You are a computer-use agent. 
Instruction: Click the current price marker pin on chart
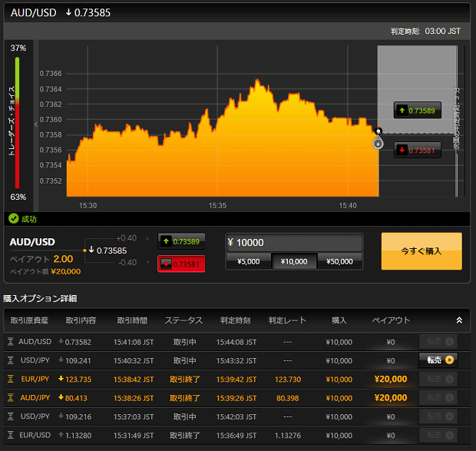[x=378, y=143]
